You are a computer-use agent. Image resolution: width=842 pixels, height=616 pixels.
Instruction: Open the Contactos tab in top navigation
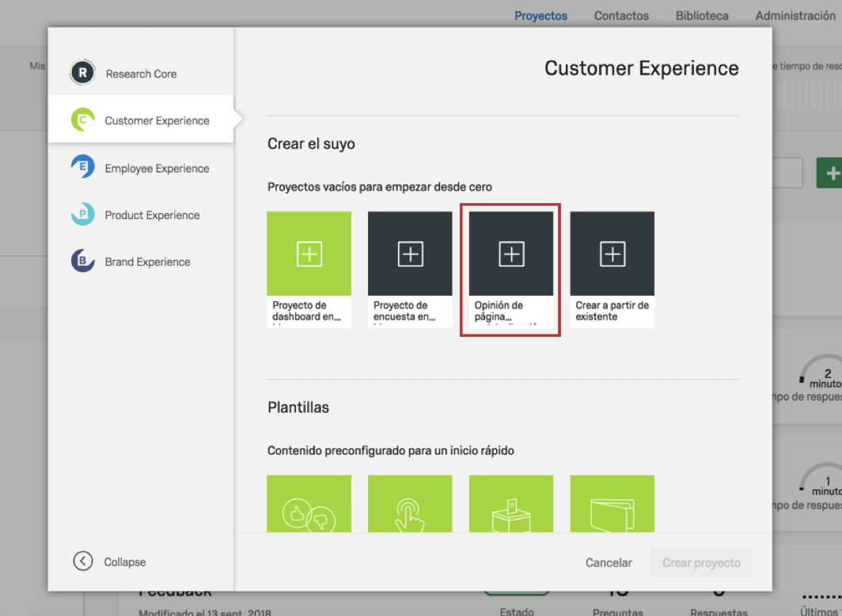click(x=621, y=16)
